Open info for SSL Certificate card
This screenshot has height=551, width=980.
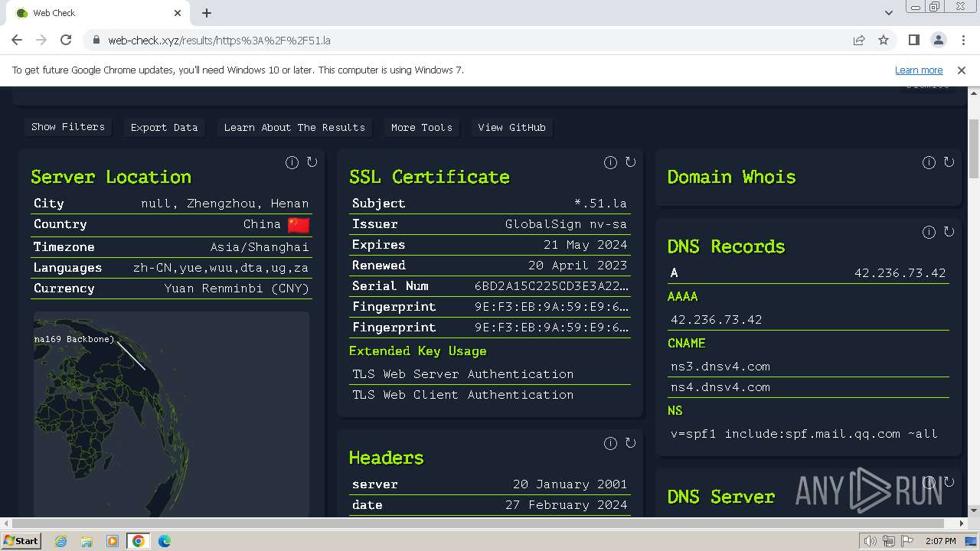[610, 162]
